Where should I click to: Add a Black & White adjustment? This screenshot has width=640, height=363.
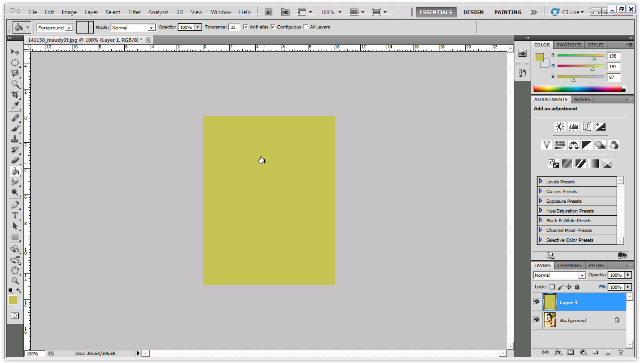(587, 145)
